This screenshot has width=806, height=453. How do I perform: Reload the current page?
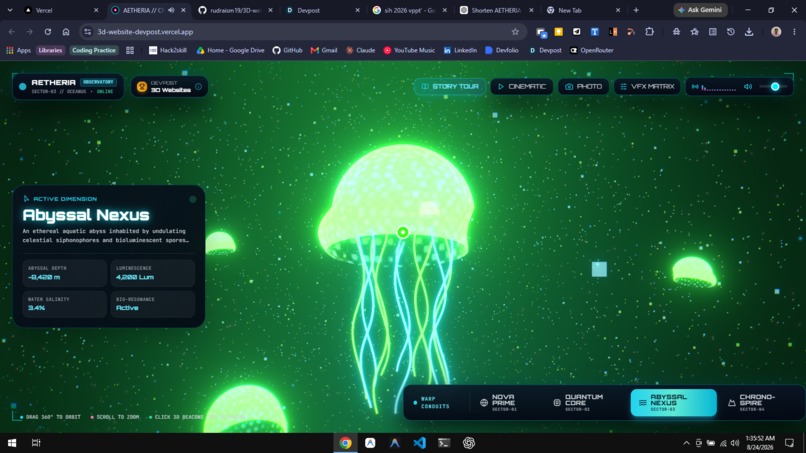pyautogui.click(x=48, y=32)
